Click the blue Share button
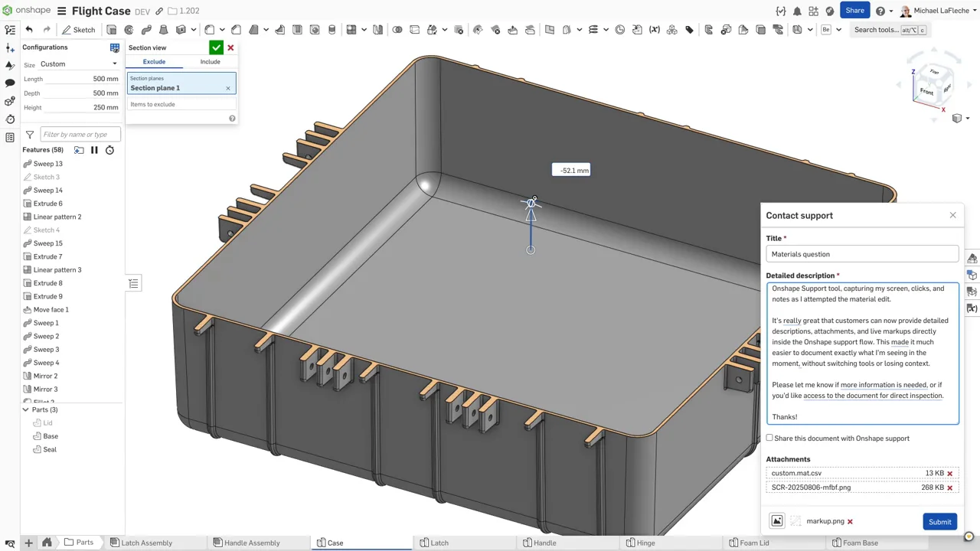This screenshot has width=980, height=551. pos(854,11)
